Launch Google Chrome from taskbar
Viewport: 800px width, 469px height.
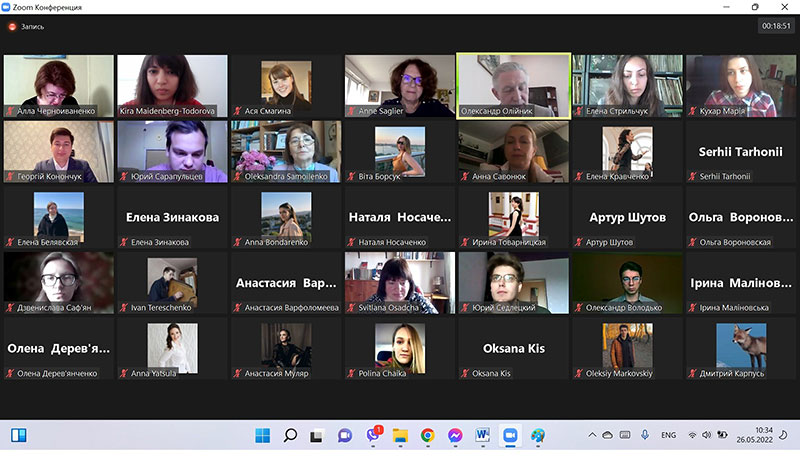[428, 435]
